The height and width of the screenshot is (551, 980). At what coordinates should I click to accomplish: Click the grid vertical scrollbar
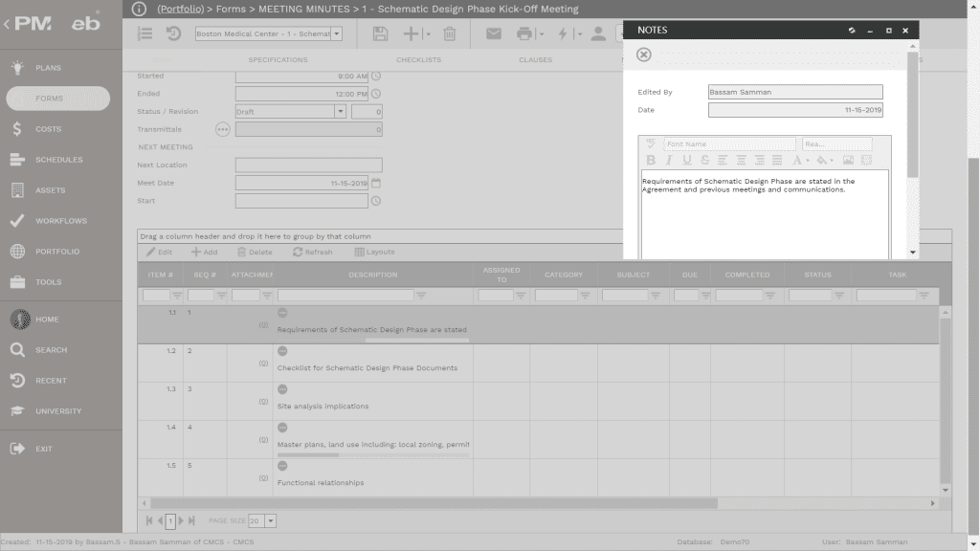click(x=945, y=400)
